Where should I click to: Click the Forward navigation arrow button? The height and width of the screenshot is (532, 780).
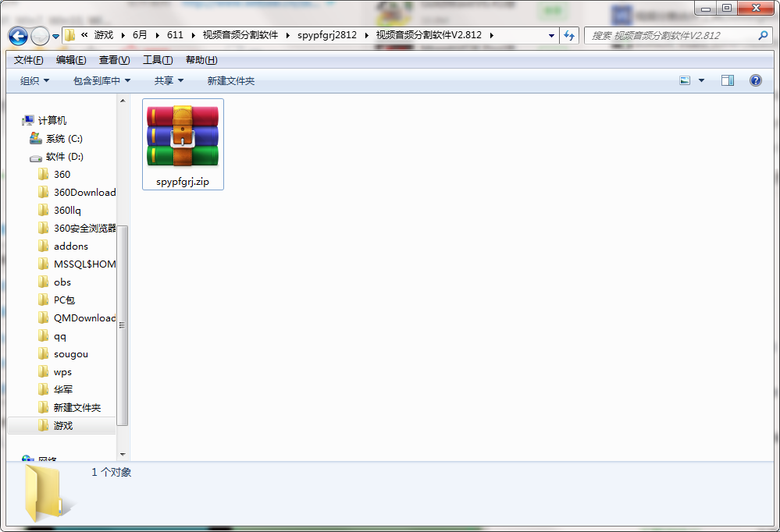(40, 36)
